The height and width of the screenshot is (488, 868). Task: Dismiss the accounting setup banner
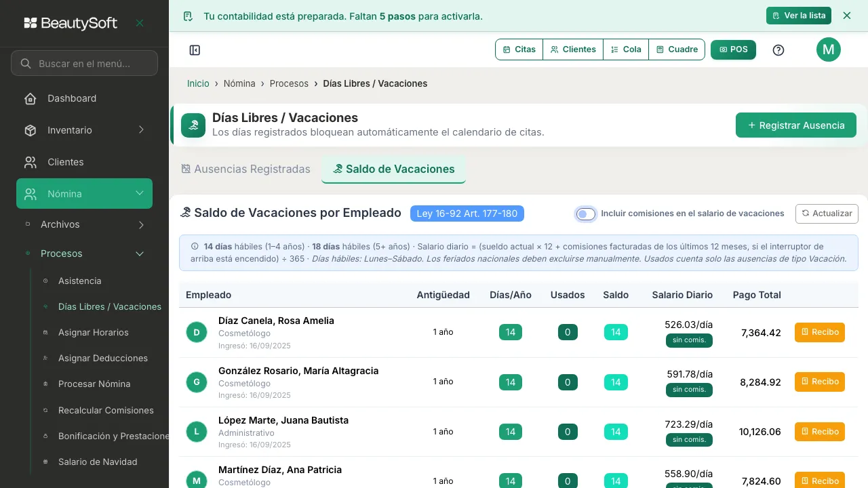pyautogui.click(x=847, y=16)
